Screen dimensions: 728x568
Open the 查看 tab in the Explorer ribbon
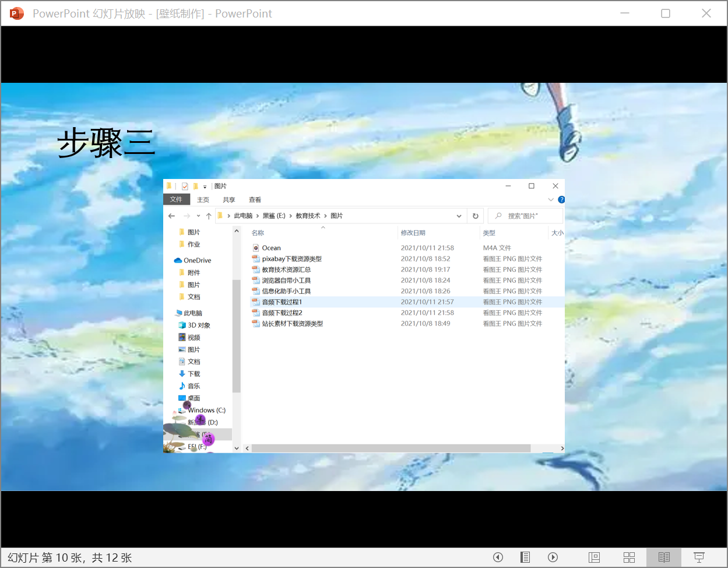coord(255,200)
